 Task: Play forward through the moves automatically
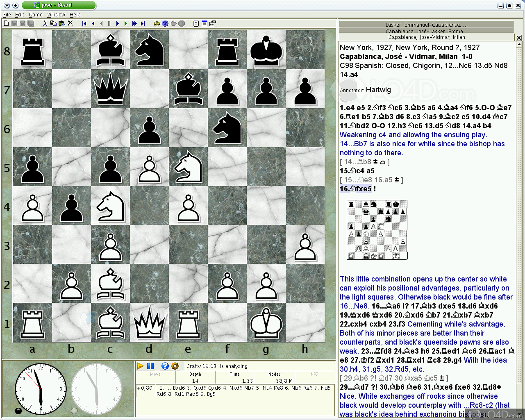pyautogui.click(x=126, y=23)
